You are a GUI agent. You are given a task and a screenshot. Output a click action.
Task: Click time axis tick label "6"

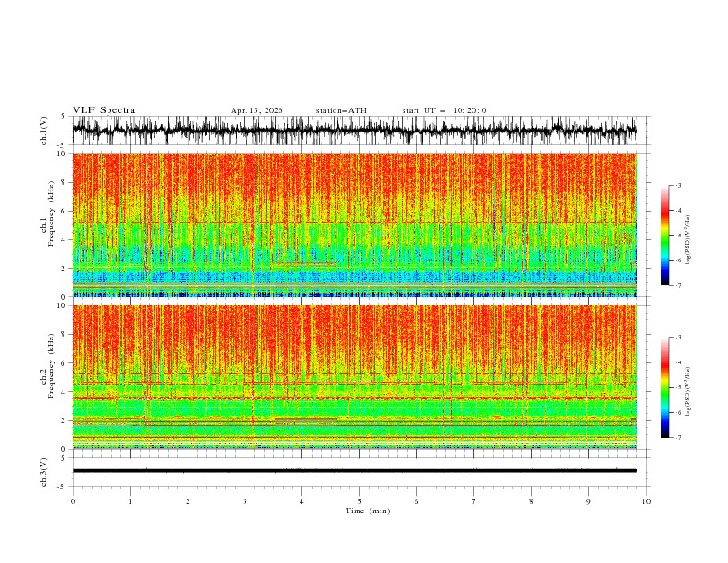tap(416, 501)
